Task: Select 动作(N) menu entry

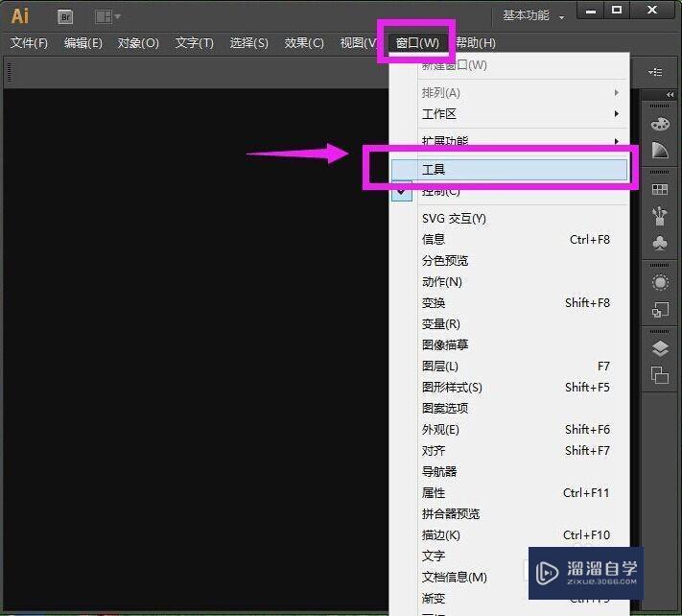Action: pyautogui.click(x=509, y=282)
